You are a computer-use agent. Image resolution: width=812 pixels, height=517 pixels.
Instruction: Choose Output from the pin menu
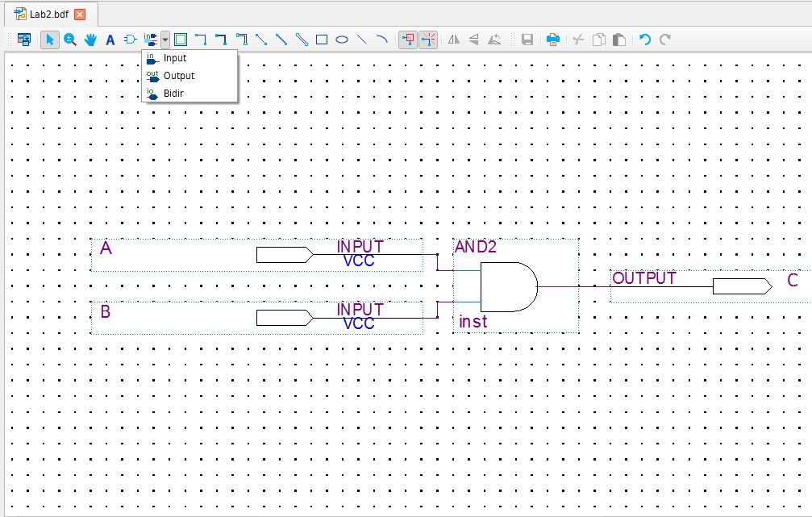pos(189,76)
